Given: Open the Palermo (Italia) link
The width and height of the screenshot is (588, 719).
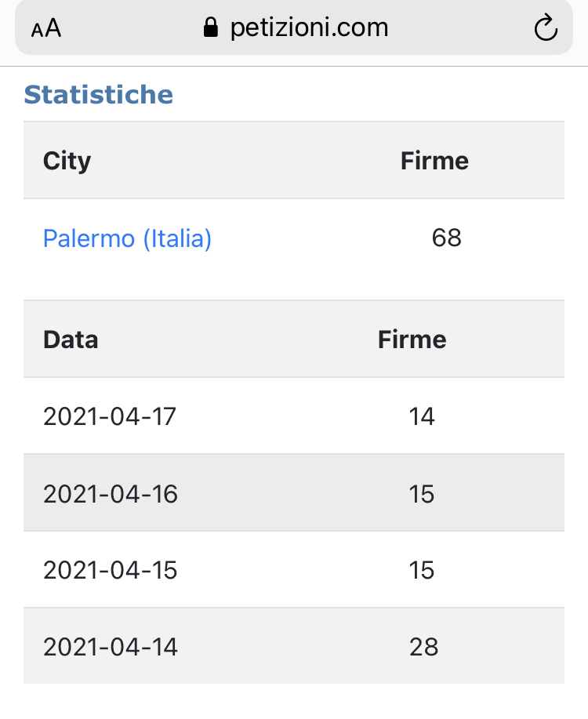Looking at the screenshot, I should tap(127, 238).
